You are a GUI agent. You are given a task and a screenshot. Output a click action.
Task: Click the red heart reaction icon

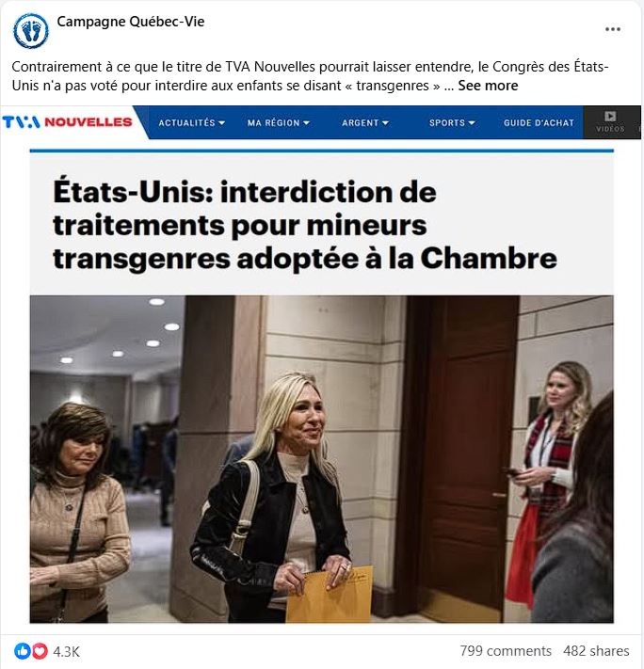pyautogui.click(x=40, y=651)
